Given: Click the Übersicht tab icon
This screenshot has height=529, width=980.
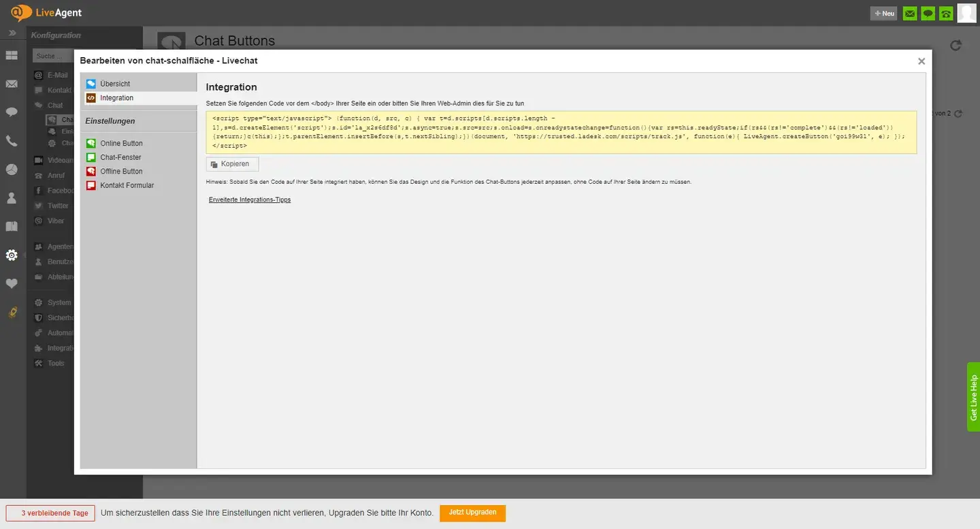Looking at the screenshot, I should 91,84.
